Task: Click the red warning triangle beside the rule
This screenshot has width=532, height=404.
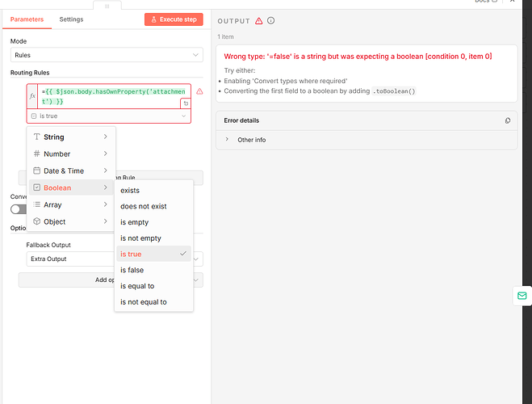Action: click(x=199, y=92)
